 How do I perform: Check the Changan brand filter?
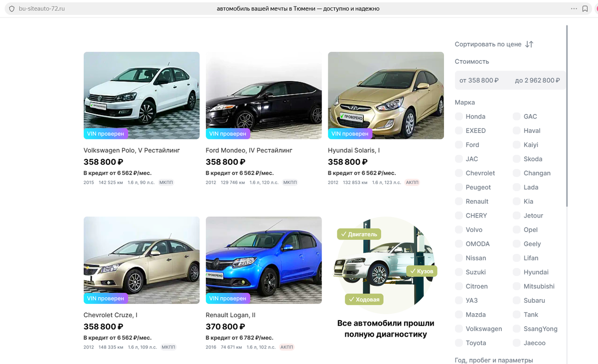516,173
